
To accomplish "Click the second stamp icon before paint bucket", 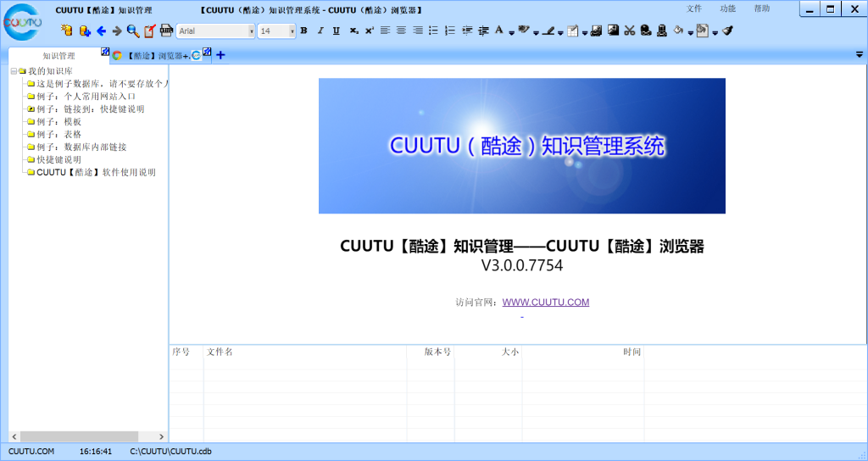I will pos(661,31).
